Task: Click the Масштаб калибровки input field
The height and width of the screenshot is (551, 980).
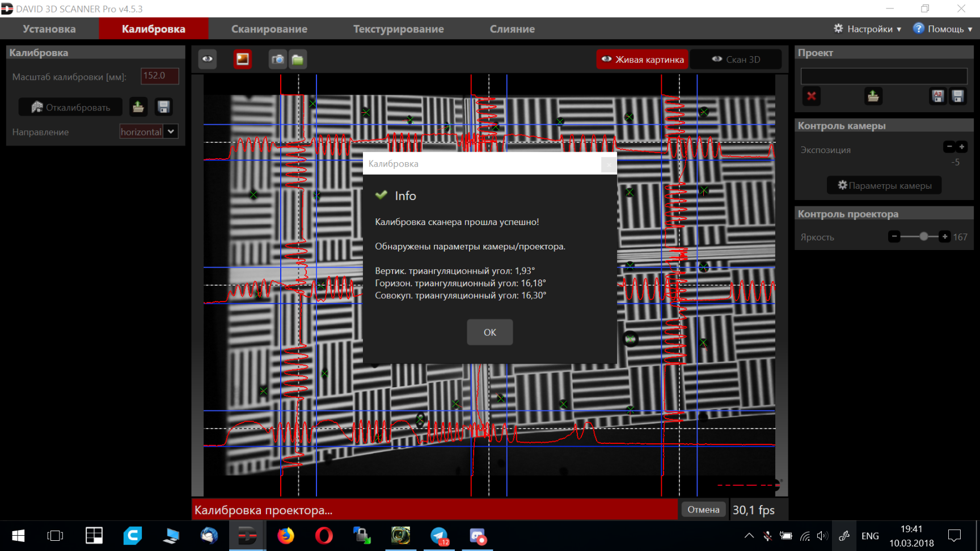Action: pos(159,76)
